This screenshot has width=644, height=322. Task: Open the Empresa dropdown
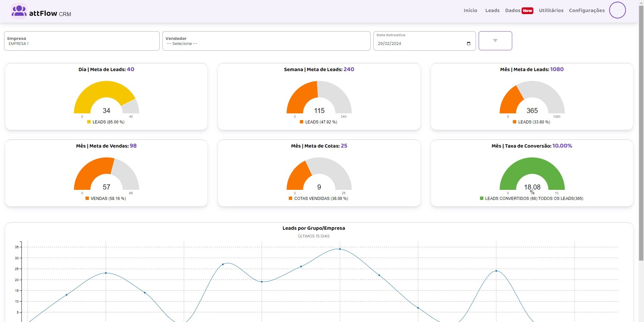click(82, 41)
